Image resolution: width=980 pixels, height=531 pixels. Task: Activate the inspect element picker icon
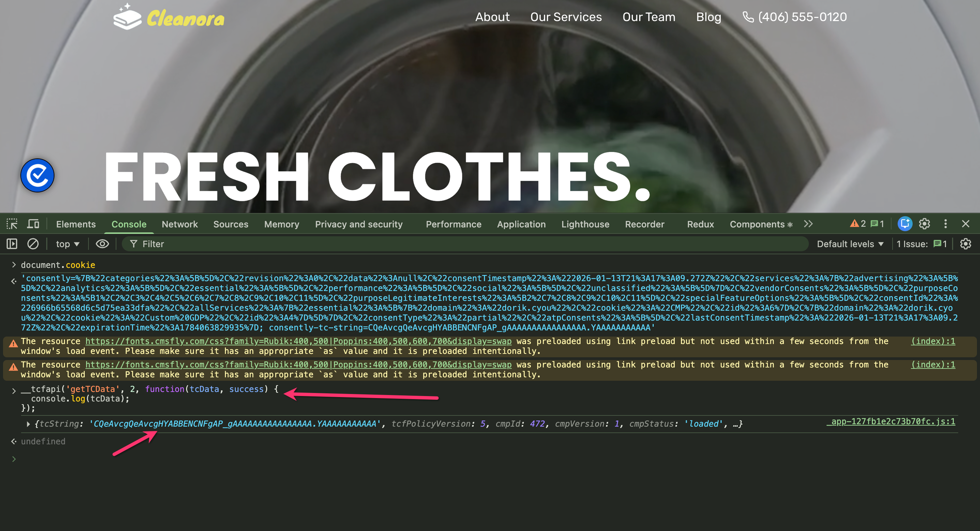tap(12, 224)
